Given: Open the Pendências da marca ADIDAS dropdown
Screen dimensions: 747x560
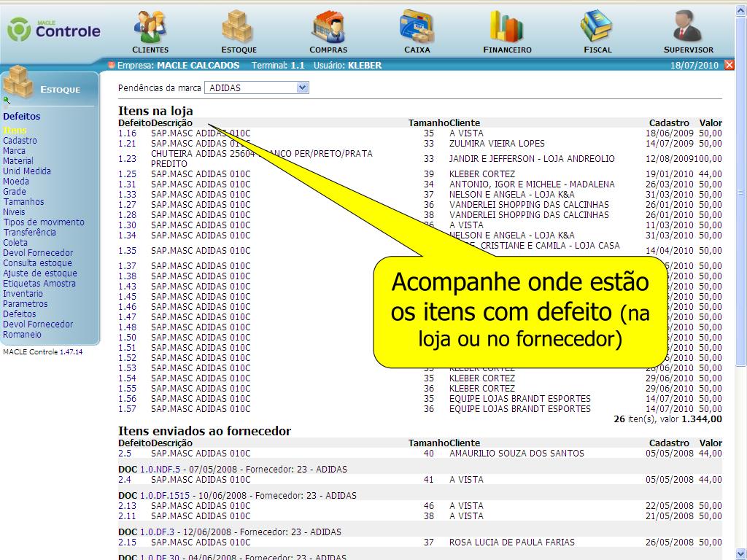Looking at the screenshot, I should click(x=257, y=87).
